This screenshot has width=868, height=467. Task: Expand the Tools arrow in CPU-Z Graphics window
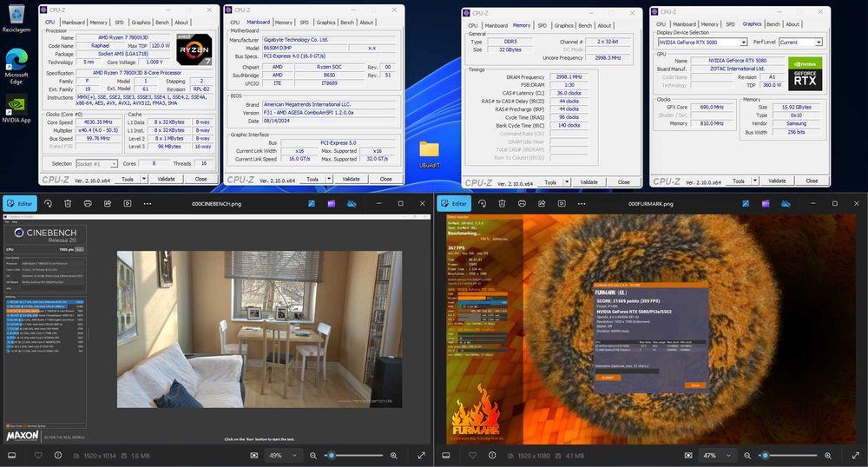(755, 181)
